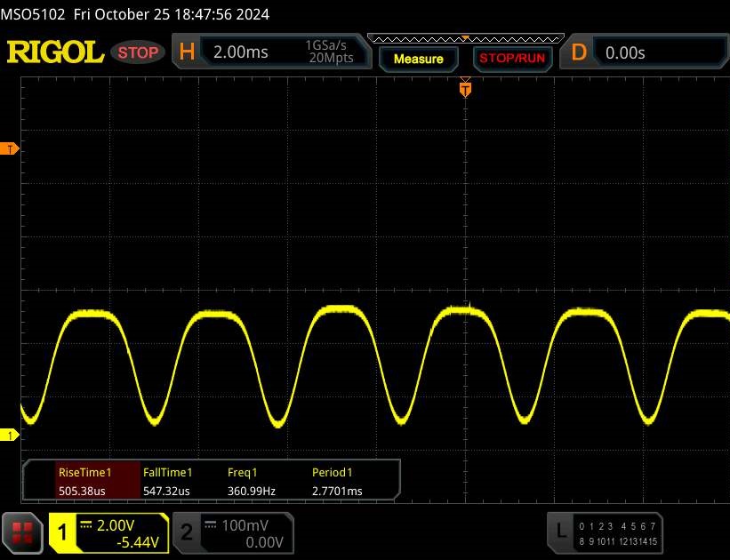
Task: Open the horizontal delay D label
Action: (579, 52)
